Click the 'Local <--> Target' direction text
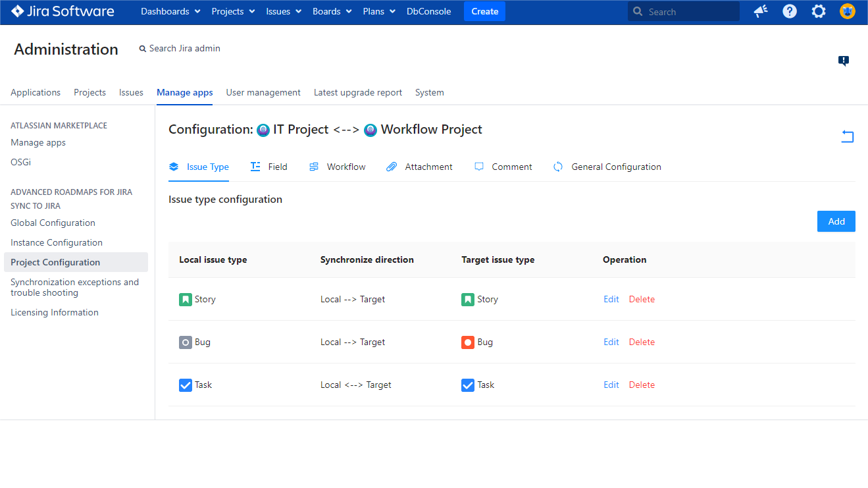This screenshot has width=868, height=488. pos(356,385)
